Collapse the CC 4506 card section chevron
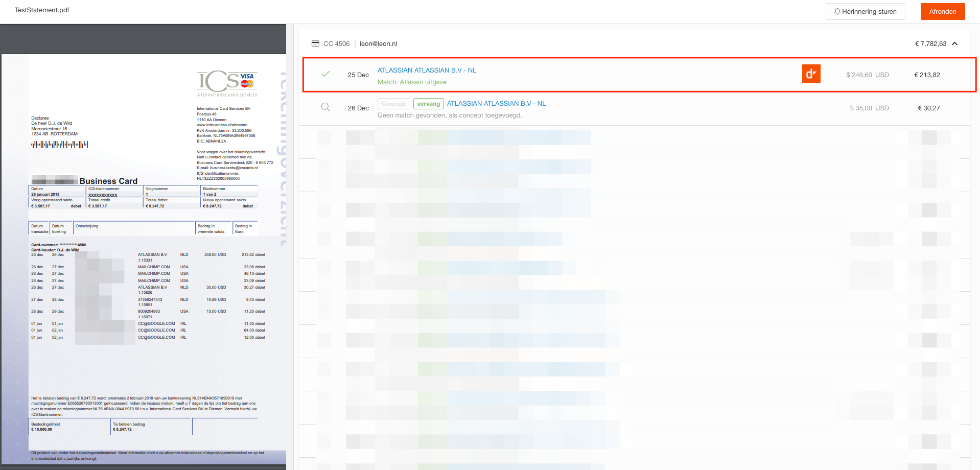 tap(954, 43)
